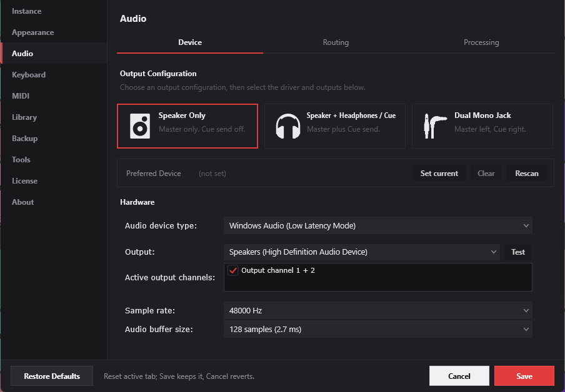Select the Speaker Only output configuration
Screen dimensions: 565x392
187,126
